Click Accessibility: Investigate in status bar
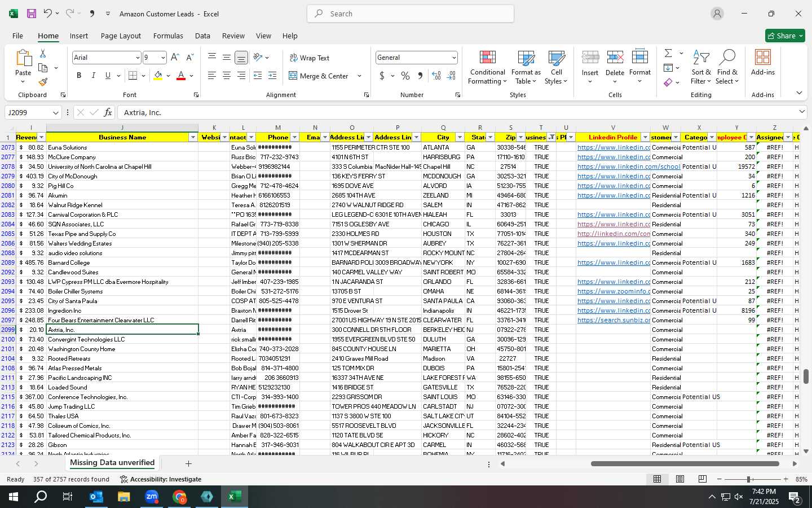 (x=161, y=479)
